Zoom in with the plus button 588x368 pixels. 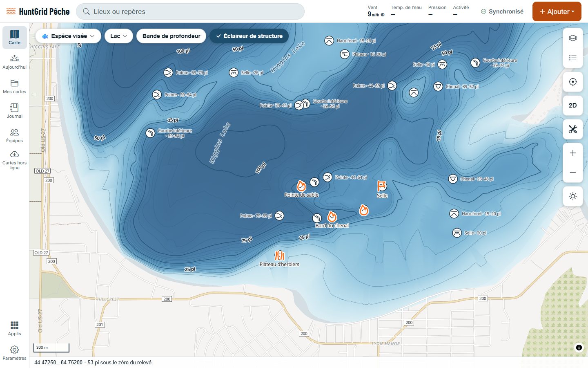point(573,153)
